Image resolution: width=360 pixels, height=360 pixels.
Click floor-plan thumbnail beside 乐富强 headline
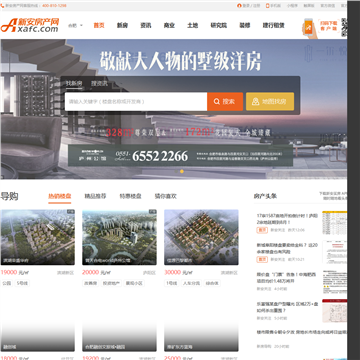click(x=334, y=311)
